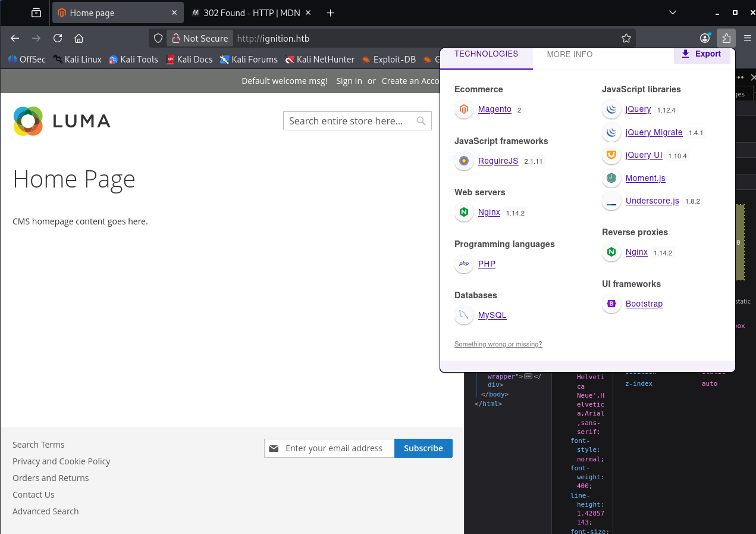The image size is (756, 534).
Task: Click the Magento icon in Wappalyzer panel
Action: (x=464, y=109)
